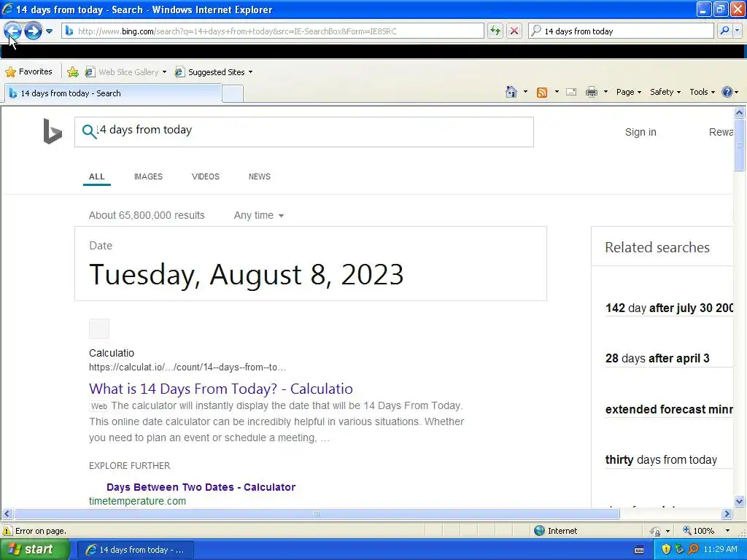Click the zoom level 100% button
The width and height of the screenshot is (747, 560).
pos(698,531)
